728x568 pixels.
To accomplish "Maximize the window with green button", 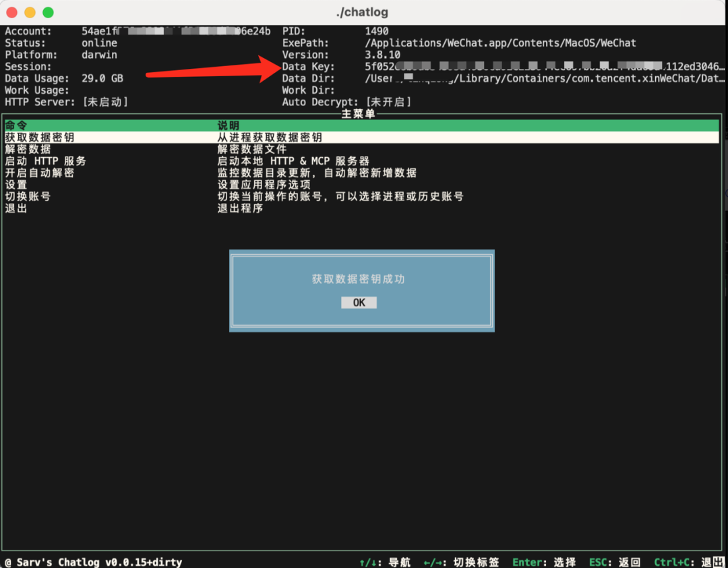I will click(49, 13).
